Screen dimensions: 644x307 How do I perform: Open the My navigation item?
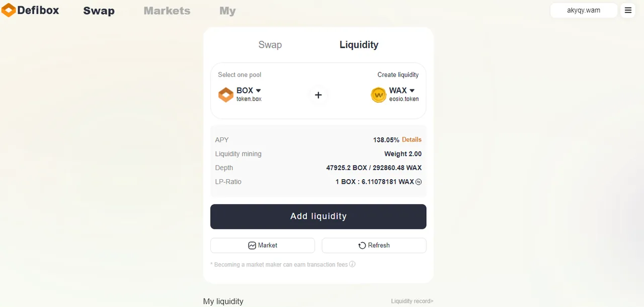click(227, 11)
